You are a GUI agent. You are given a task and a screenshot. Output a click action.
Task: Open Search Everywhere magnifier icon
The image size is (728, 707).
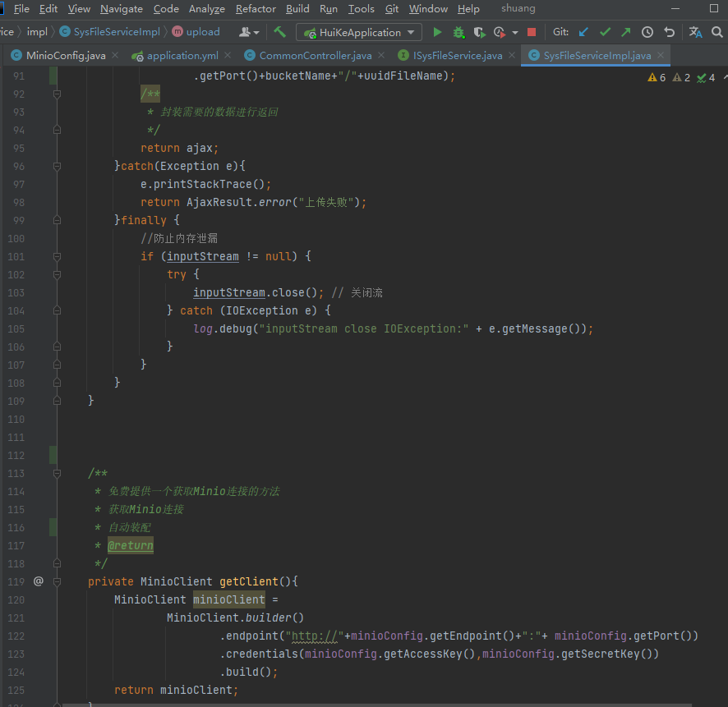(716, 32)
